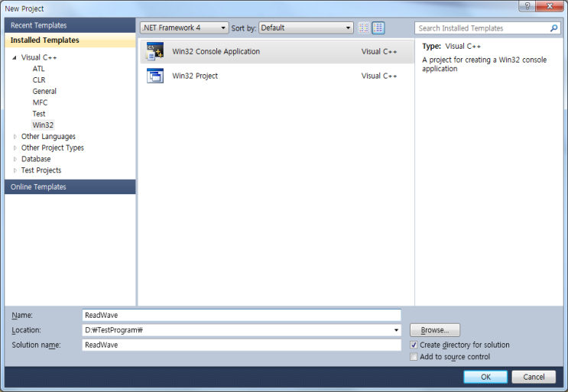568x392 pixels.
Task: Select Win32 Project template text
Action: pyautogui.click(x=195, y=76)
